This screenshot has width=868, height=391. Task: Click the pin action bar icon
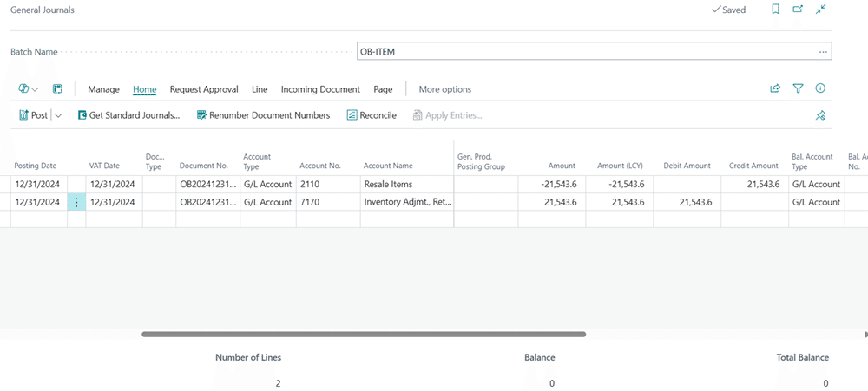820,115
